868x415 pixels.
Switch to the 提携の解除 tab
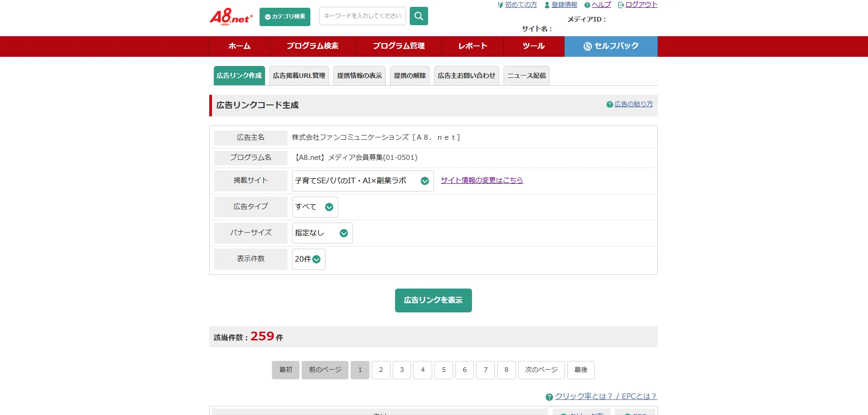410,76
